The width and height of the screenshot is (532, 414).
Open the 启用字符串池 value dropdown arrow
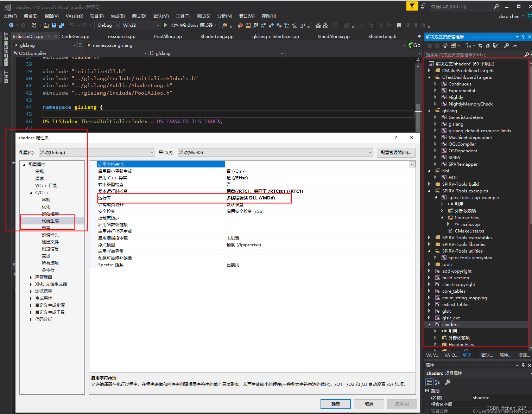[x=412, y=164]
